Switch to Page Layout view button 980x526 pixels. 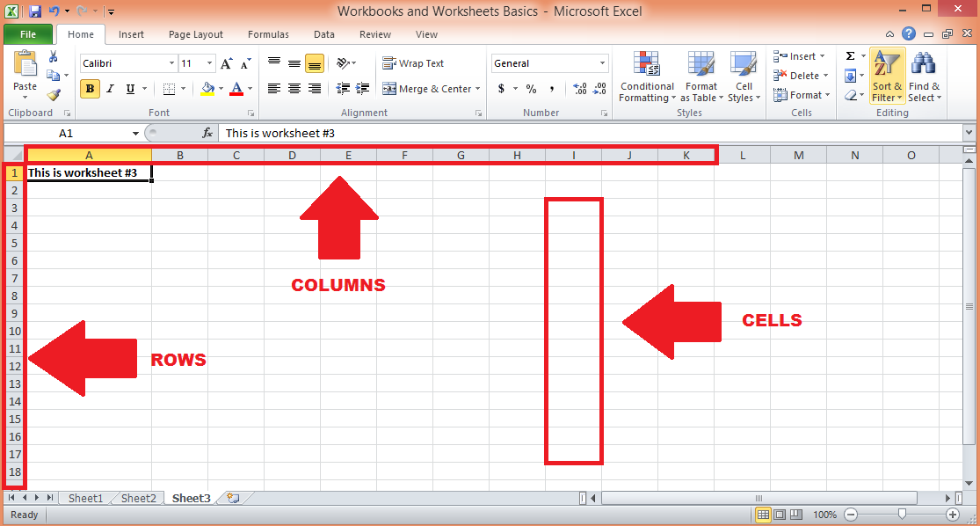pos(780,515)
